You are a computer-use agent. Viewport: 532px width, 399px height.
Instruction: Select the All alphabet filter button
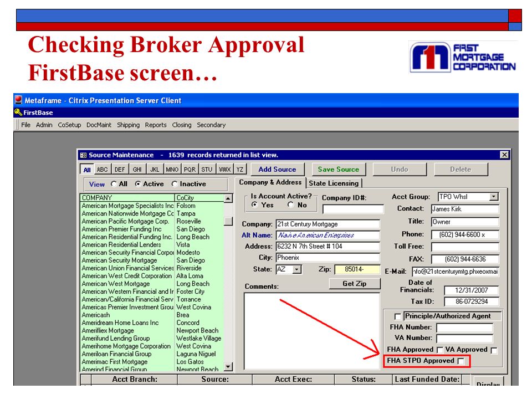click(87, 170)
